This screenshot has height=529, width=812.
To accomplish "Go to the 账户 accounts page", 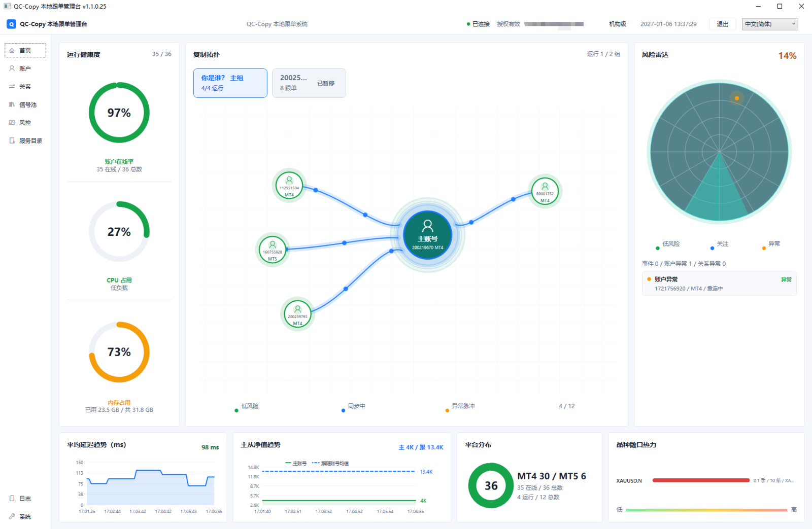I will click(x=25, y=68).
